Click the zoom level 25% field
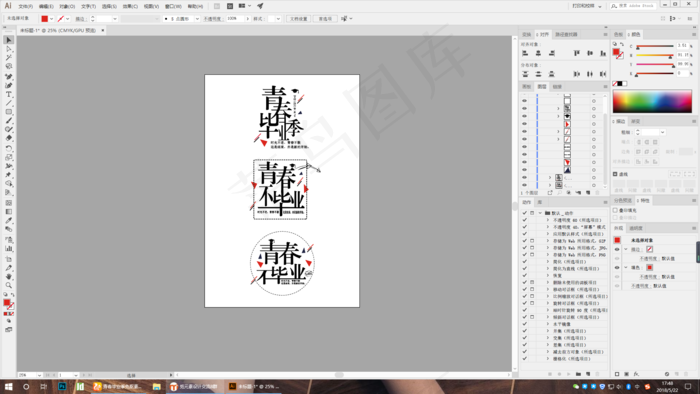Screen dimensions: 700x394 (27, 375)
